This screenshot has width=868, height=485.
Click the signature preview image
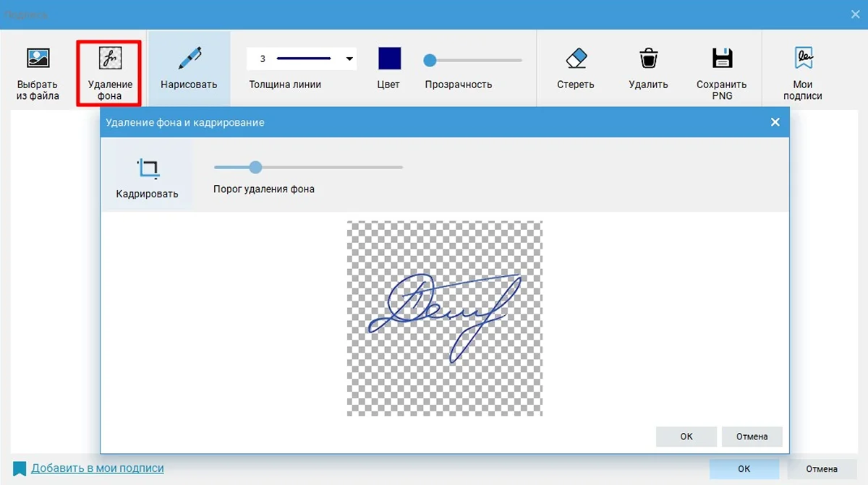click(x=444, y=318)
